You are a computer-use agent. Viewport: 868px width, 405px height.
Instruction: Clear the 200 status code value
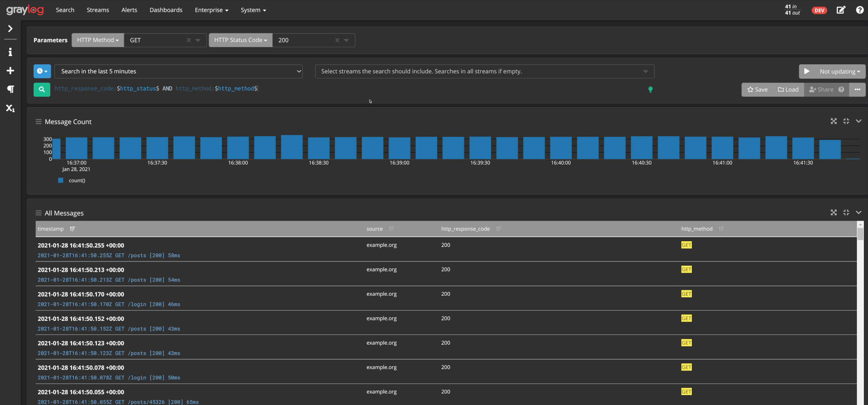pos(337,40)
